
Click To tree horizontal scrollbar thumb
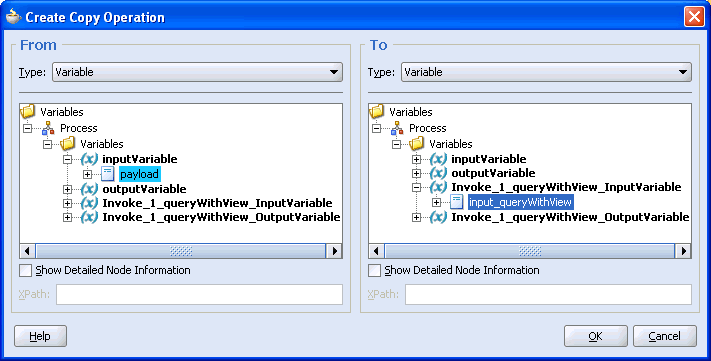pos(530,251)
